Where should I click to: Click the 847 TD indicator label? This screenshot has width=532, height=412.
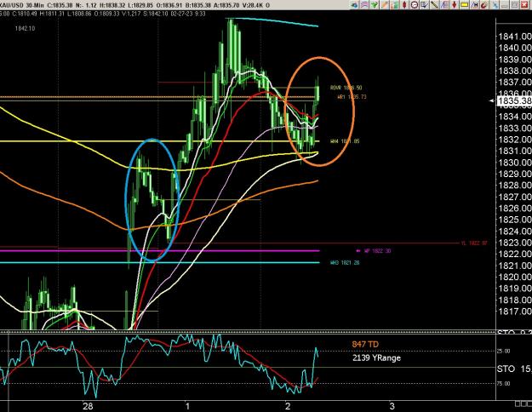click(x=365, y=344)
